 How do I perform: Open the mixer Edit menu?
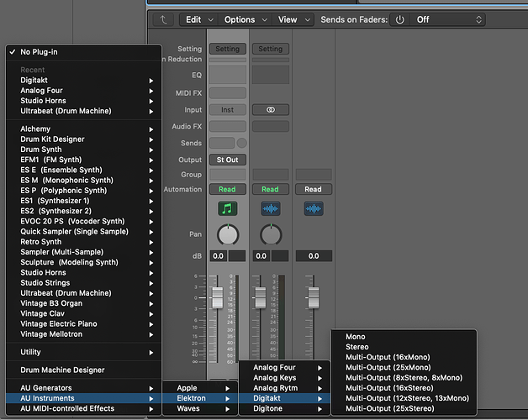coord(199,20)
